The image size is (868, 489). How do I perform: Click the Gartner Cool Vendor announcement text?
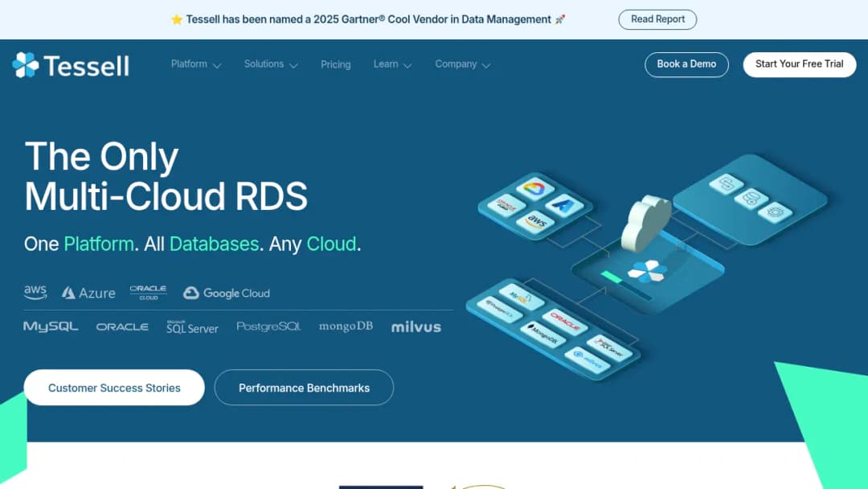(x=368, y=19)
